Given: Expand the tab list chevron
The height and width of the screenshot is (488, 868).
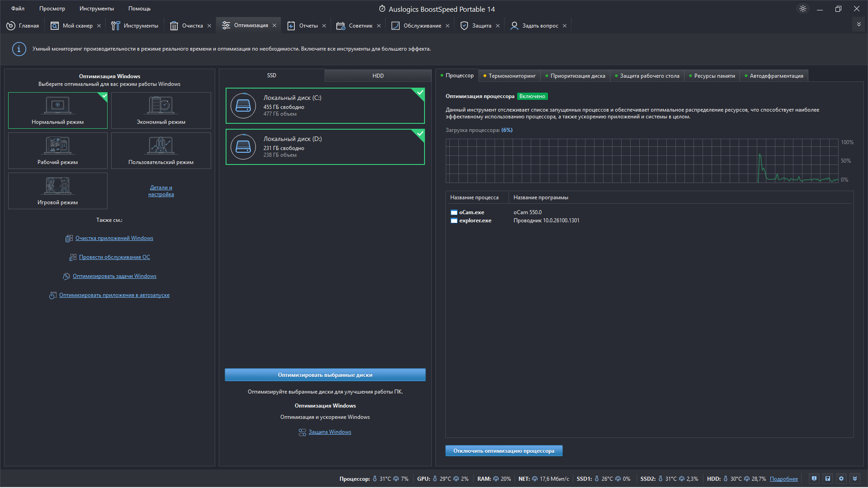Looking at the screenshot, I should (859, 24).
